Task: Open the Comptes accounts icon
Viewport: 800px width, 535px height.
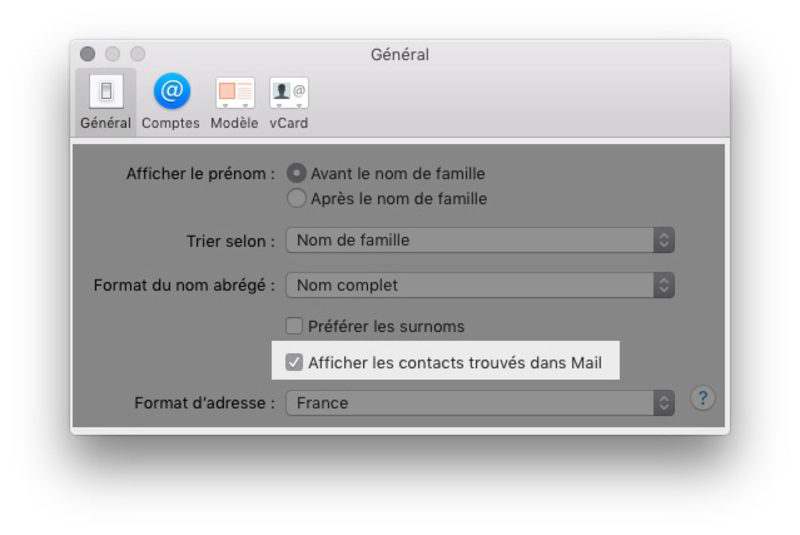Action: (171, 101)
